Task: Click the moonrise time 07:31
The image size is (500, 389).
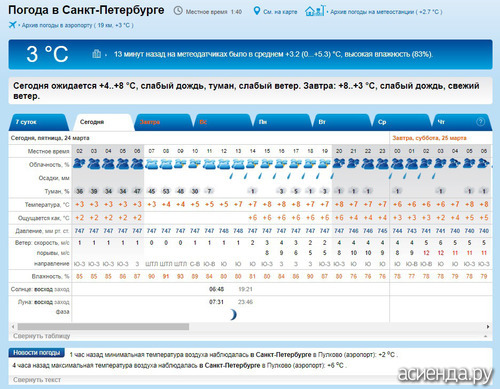Action: point(216,302)
